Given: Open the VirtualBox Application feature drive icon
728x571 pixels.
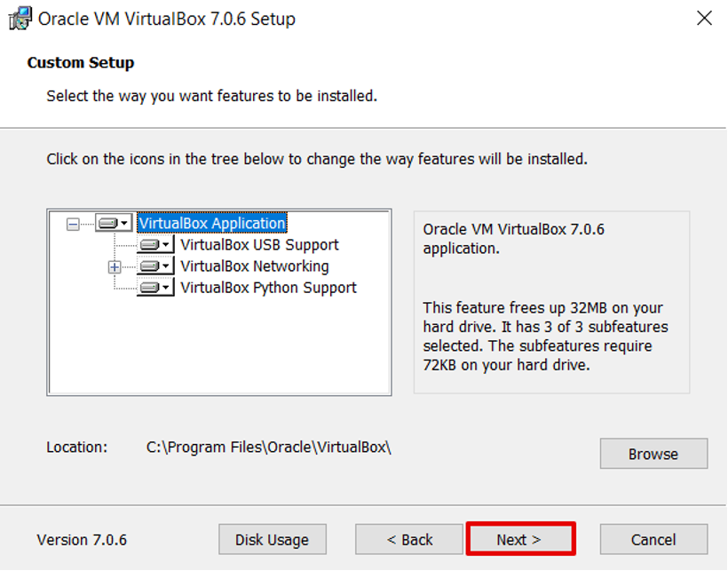Looking at the screenshot, I should (114, 224).
